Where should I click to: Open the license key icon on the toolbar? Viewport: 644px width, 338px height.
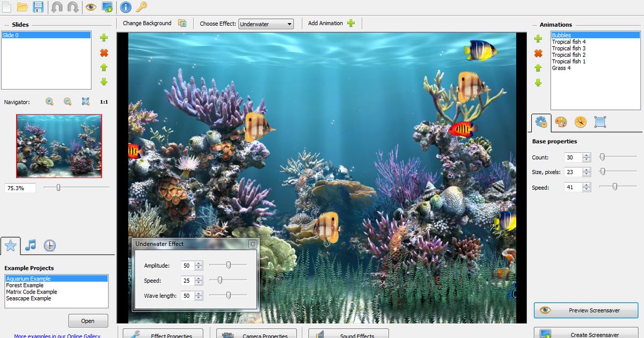(x=143, y=8)
